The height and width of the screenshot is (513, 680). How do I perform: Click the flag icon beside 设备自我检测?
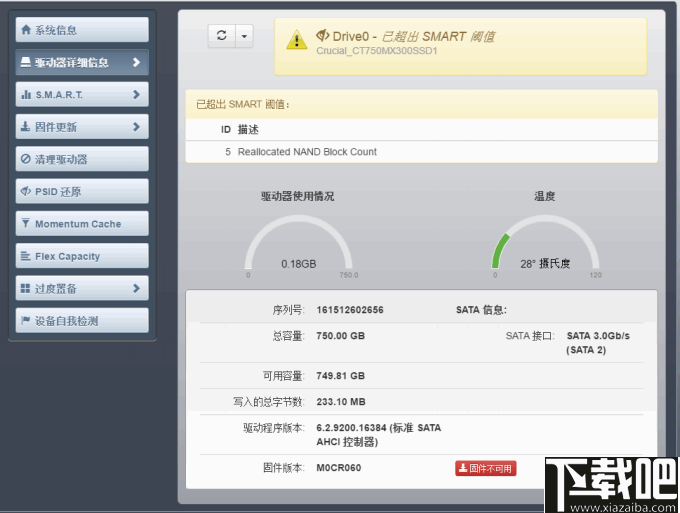[26, 320]
